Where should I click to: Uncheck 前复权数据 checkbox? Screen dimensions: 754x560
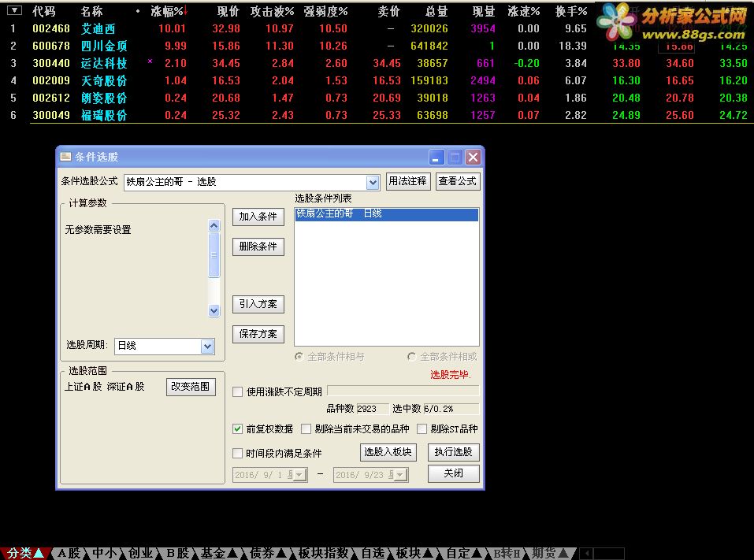coord(238,428)
